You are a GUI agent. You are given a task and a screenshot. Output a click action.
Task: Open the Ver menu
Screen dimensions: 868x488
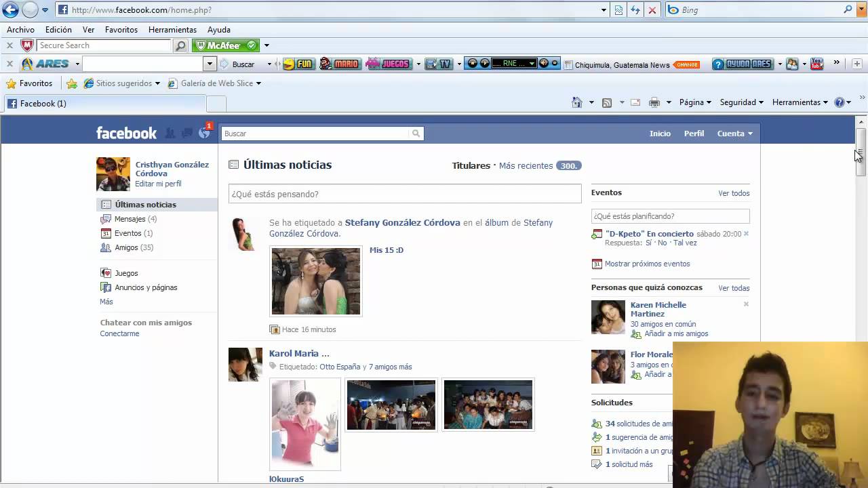point(89,30)
